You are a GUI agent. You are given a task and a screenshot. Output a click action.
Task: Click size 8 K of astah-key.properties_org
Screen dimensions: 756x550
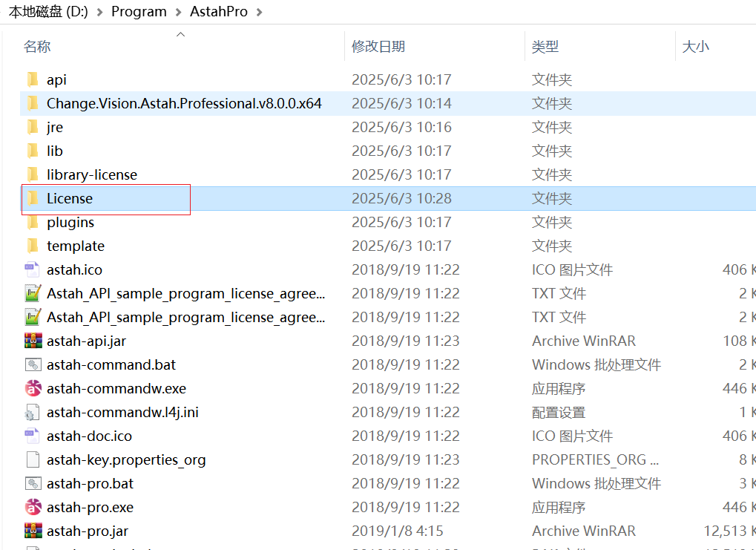(x=747, y=459)
